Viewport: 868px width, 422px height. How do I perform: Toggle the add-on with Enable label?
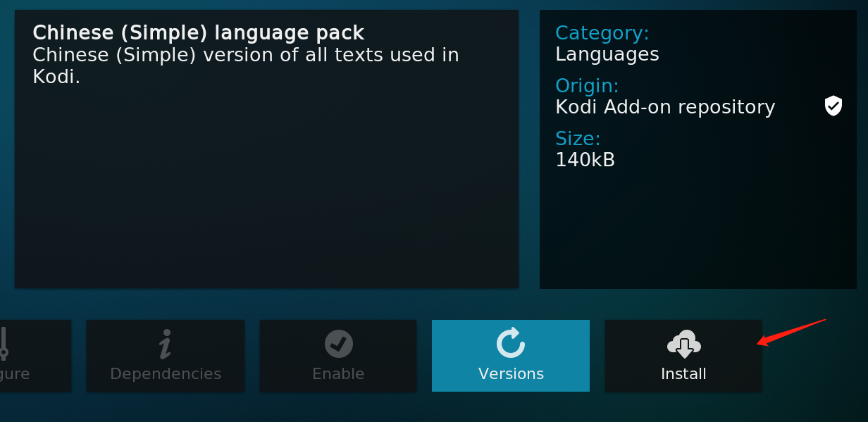click(338, 373)
